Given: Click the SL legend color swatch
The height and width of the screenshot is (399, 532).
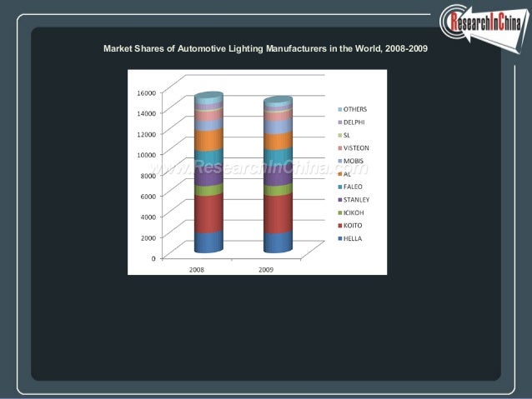Looking at the screenshot, I should [340, 135].
